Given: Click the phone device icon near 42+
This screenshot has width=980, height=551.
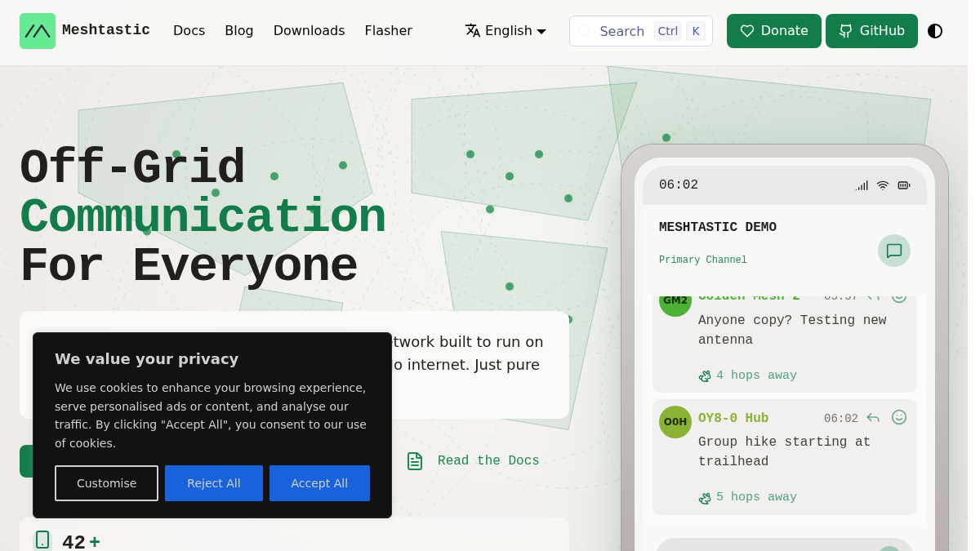Looking at the screenshot, I should [42, 540].
